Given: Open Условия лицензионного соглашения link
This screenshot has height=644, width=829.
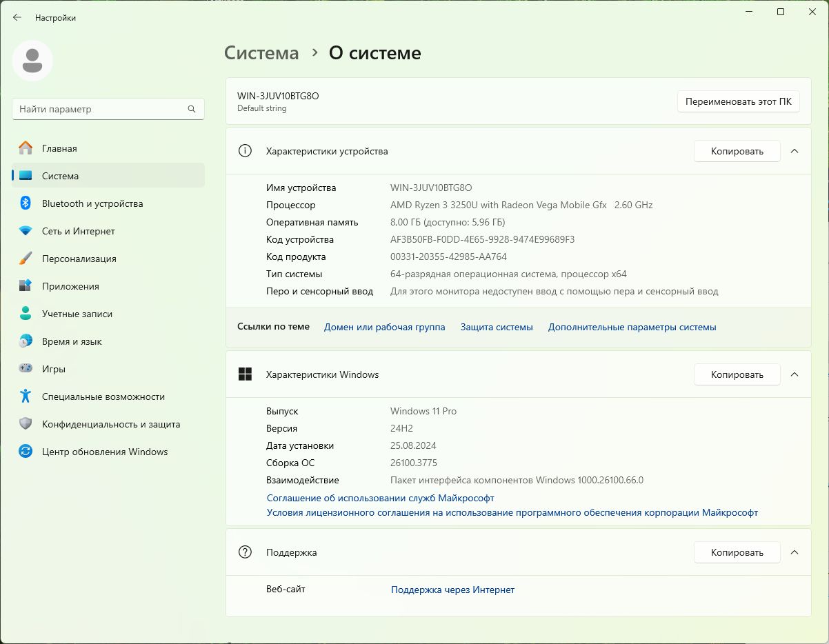Looking at the screenshot, I should (512, 512).
